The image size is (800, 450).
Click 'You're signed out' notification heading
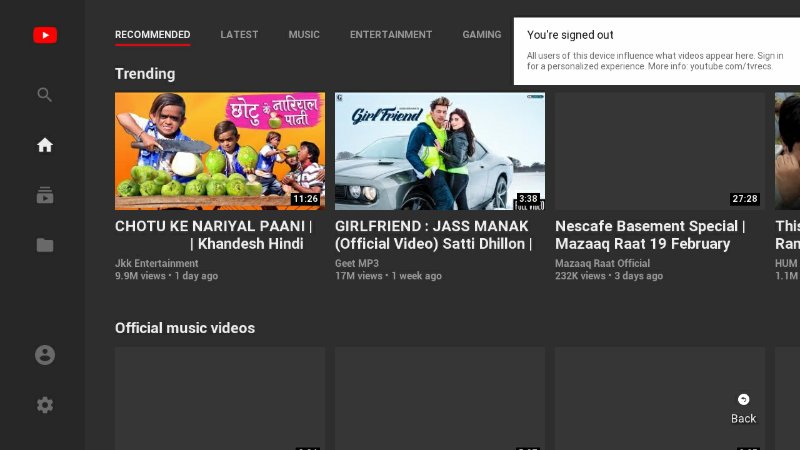[x=570, y=35]
